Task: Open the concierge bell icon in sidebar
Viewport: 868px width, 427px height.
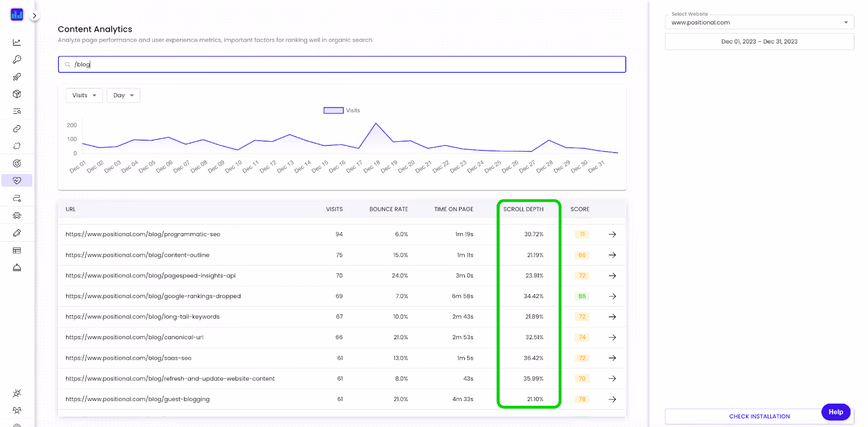Action: [17, 268]
